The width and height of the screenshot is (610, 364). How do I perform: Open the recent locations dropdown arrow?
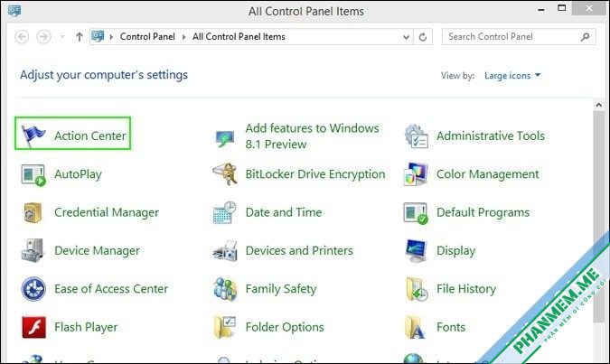click(62, 37)
